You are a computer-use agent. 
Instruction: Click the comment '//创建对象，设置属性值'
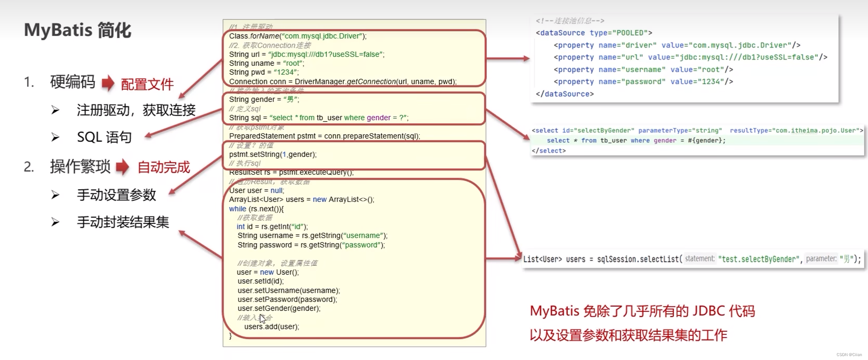(x=278, y=263)
